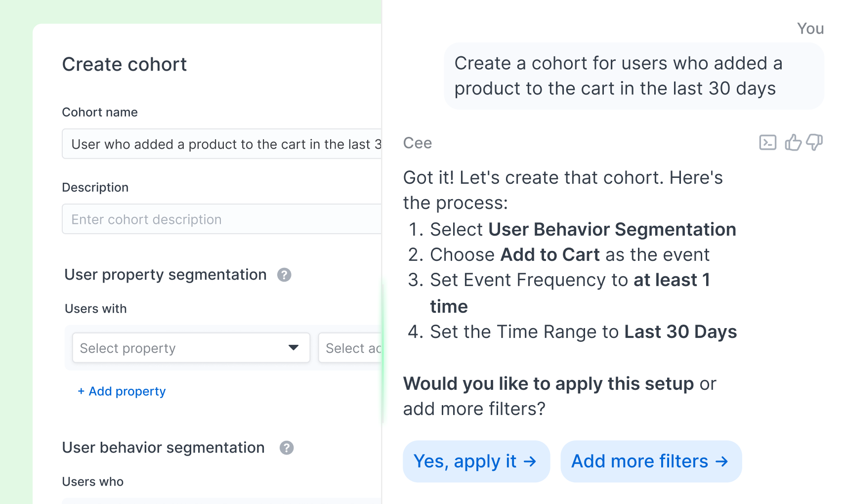
Task: Give a thumbs up to Cee's response
Action: click(793, 142)
